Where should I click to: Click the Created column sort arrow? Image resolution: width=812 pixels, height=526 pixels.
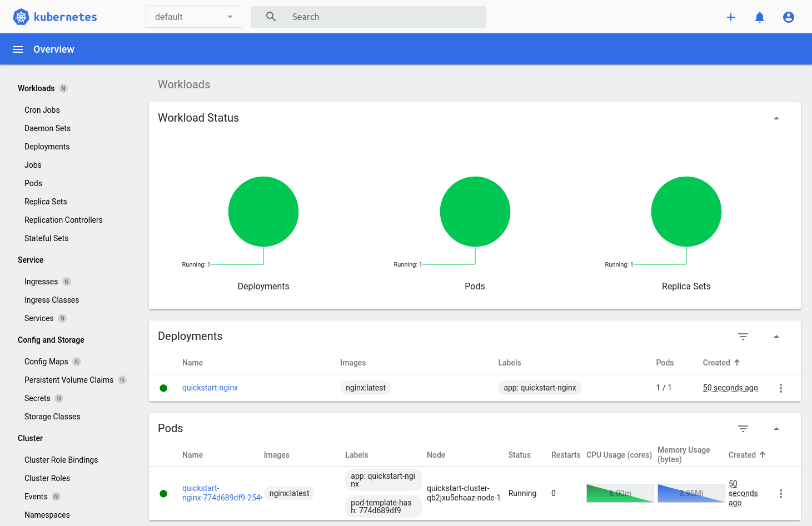[x=736, y=362]
